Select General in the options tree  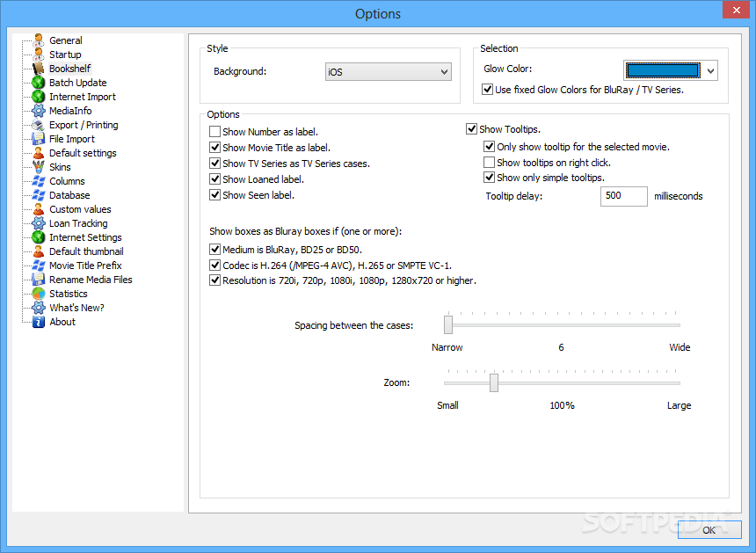(66, 40)
